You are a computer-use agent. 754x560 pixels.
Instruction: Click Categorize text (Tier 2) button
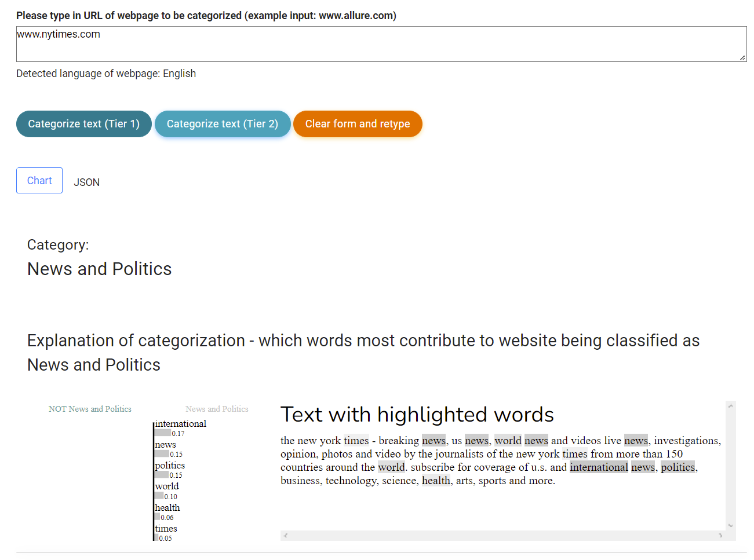point(223,124)
